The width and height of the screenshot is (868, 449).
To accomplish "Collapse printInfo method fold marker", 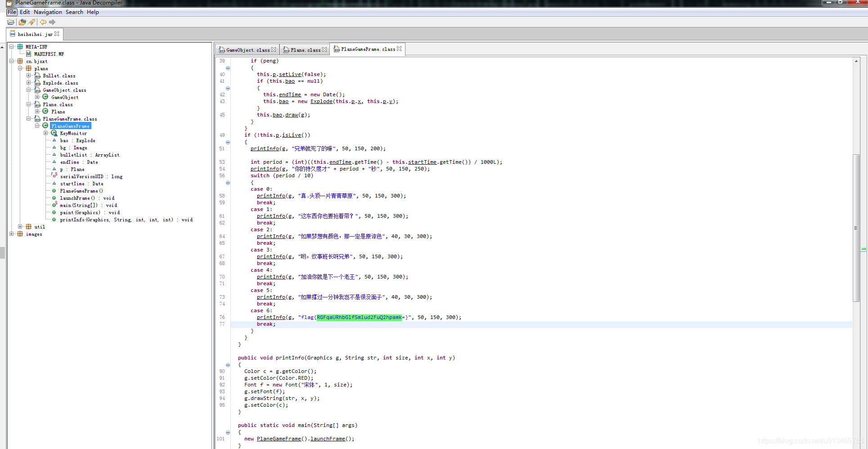I will pos(228,365).
